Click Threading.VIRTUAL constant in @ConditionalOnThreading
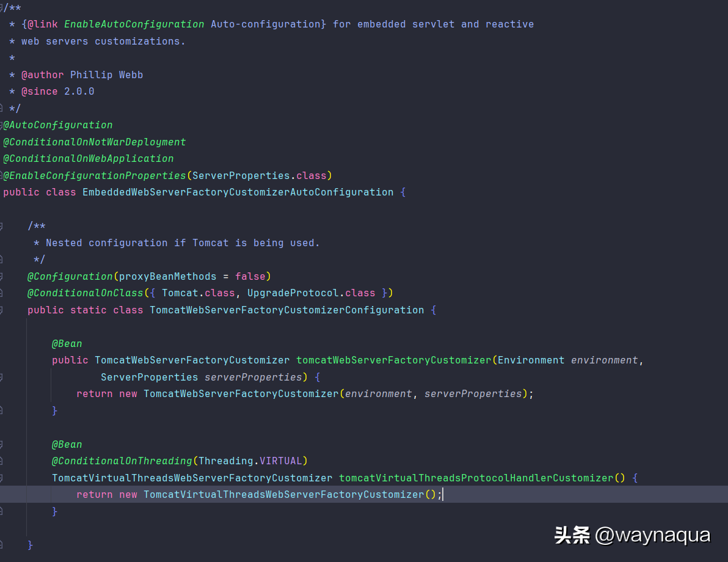Screen dimensions: 728x562 (250, 461)
